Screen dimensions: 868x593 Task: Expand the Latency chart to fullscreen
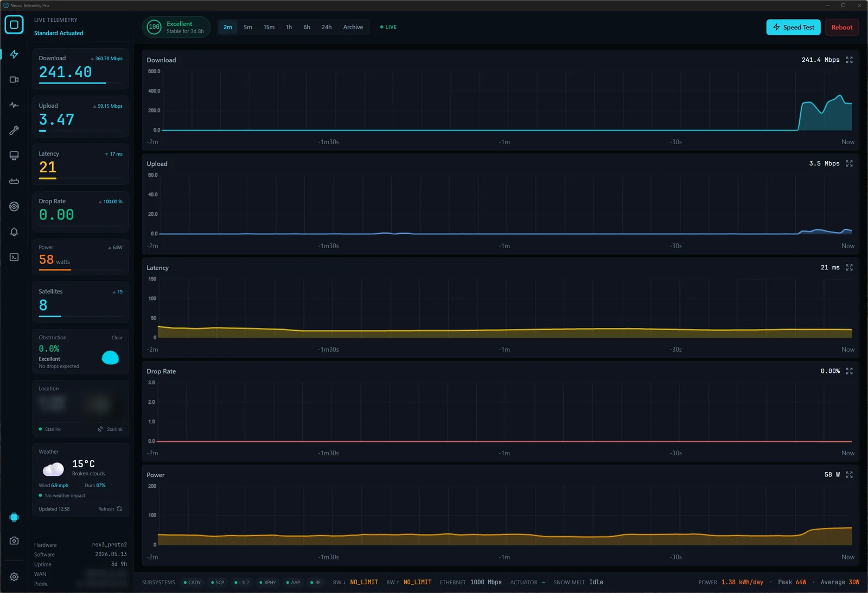tap(850, 267)
